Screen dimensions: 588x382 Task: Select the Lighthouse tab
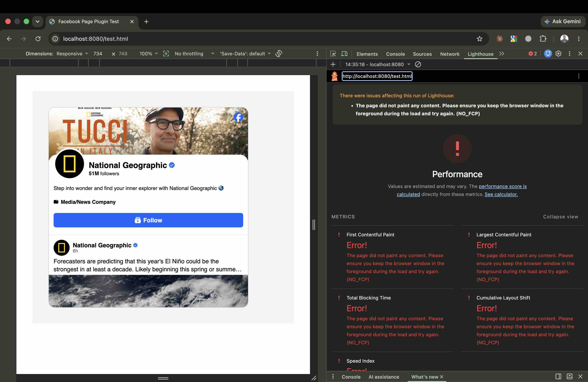pyautogui.click(x=480, y=54)
